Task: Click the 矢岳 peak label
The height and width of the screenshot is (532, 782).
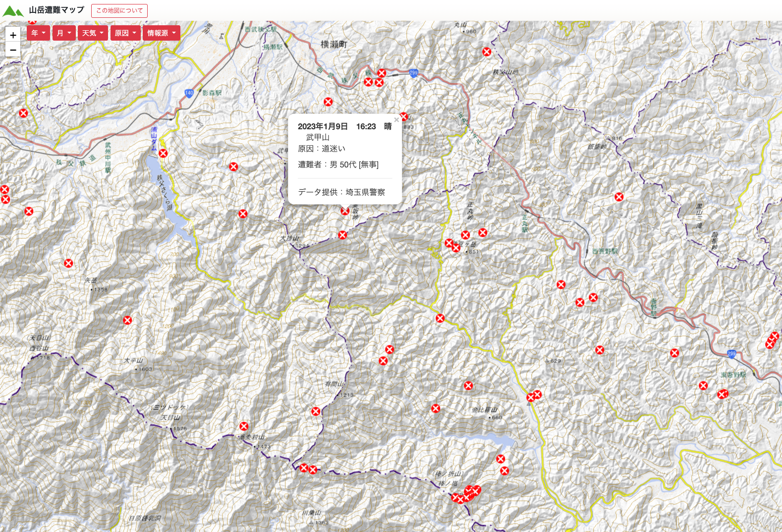Action: pyautogui.click(x=91, y=280)
